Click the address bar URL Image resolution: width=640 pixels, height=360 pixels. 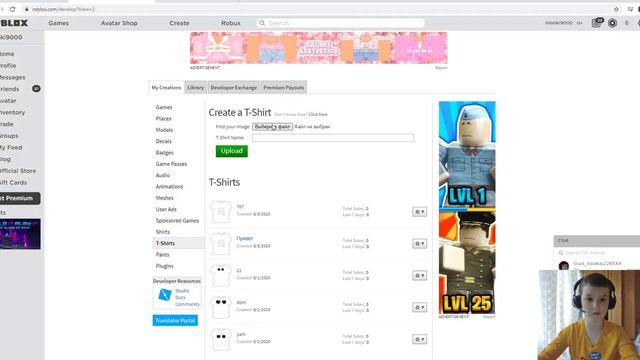point(64,9)
